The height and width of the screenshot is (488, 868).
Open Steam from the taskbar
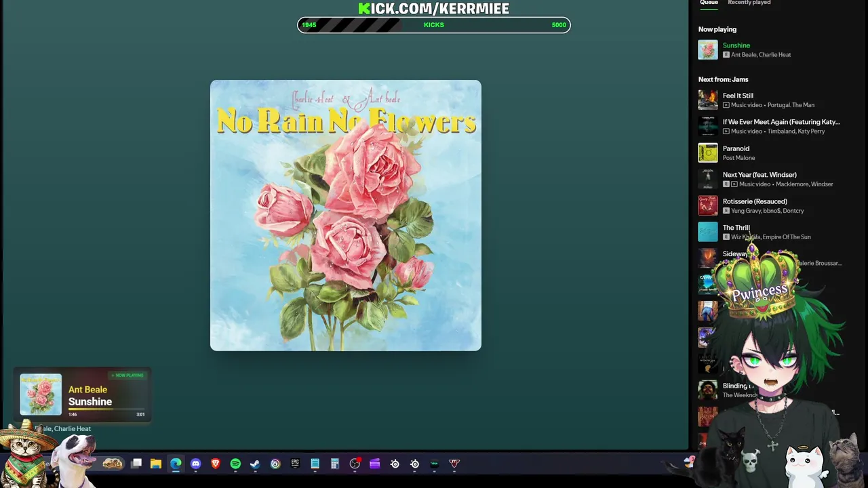tap(255, 464)
